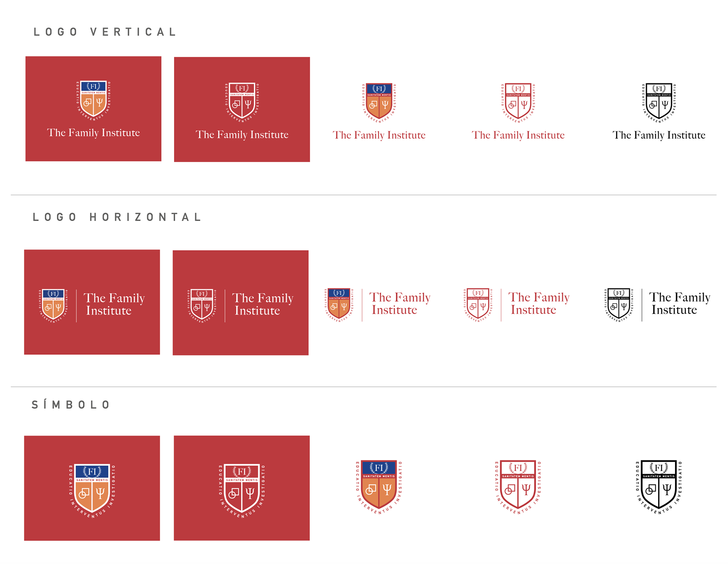Click black shield in the horizontal logo

[x=619, y=304]
